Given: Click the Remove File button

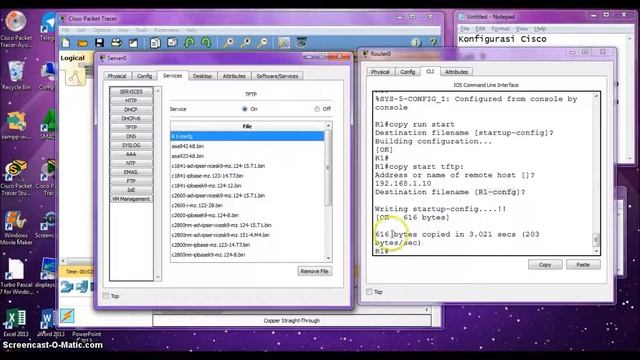Looking at the screenshot, I should point(314,271).
